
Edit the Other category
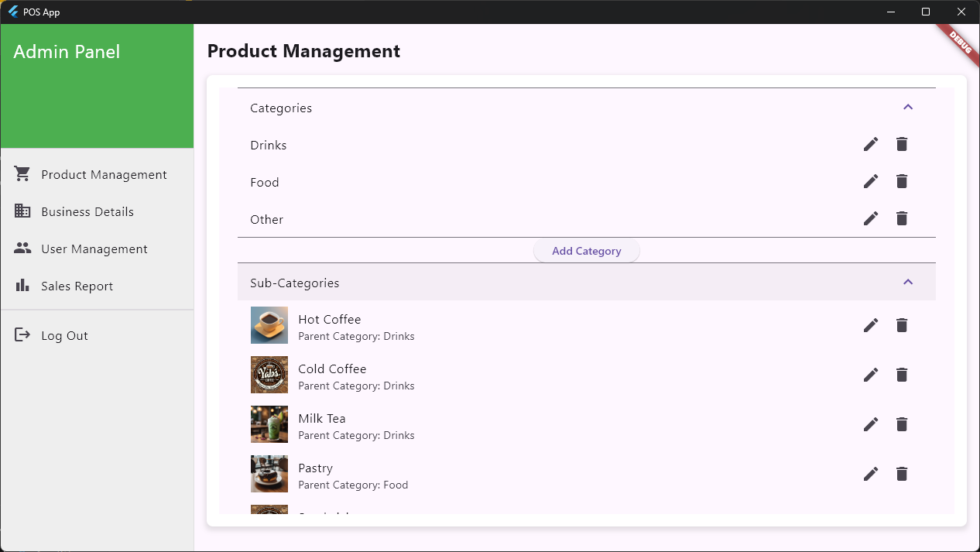871,218
